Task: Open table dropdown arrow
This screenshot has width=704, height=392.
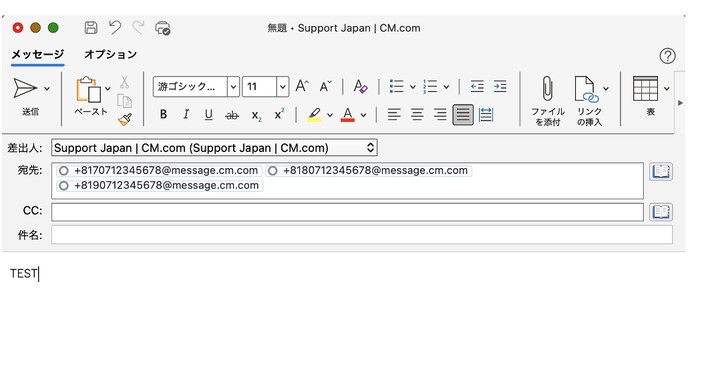Action: point(667,89)
